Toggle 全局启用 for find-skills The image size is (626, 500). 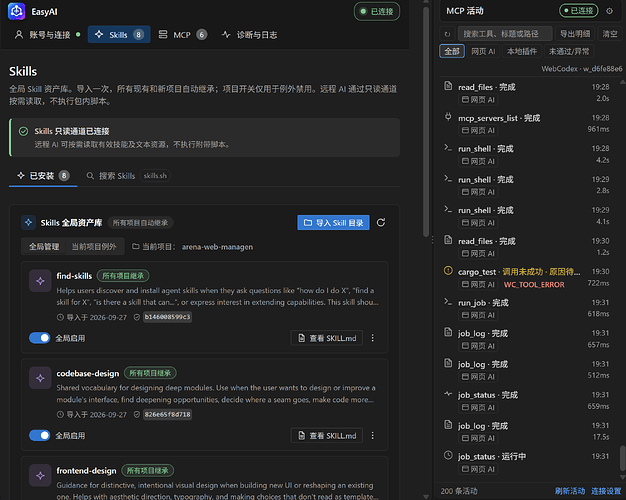[x=40, y=338]
